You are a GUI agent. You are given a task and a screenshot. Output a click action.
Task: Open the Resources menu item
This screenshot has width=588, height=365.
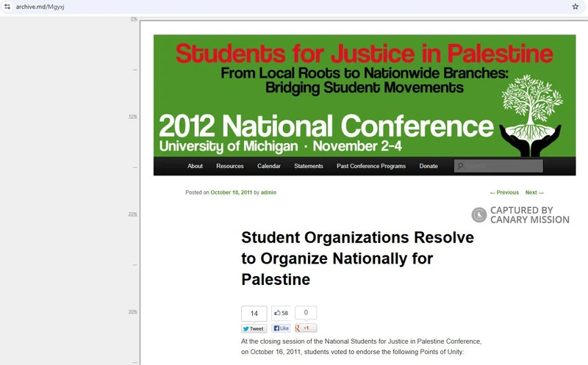pos(230,166)
